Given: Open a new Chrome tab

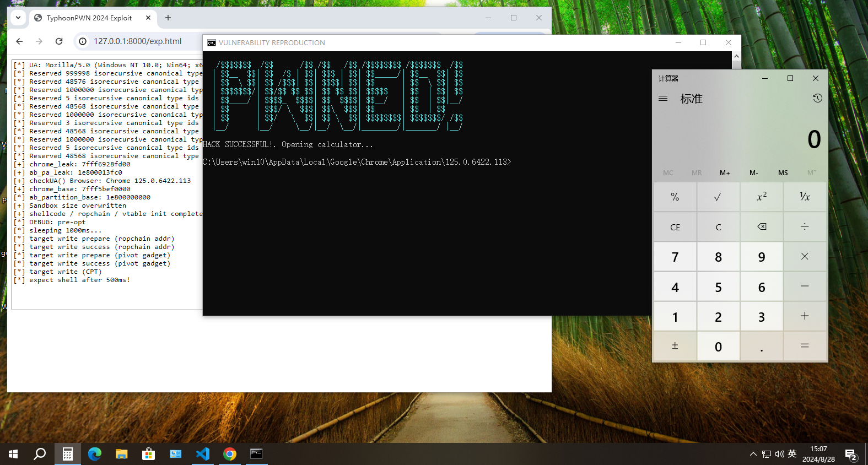Looking at the screenshot, I should [x=168, y=18].
